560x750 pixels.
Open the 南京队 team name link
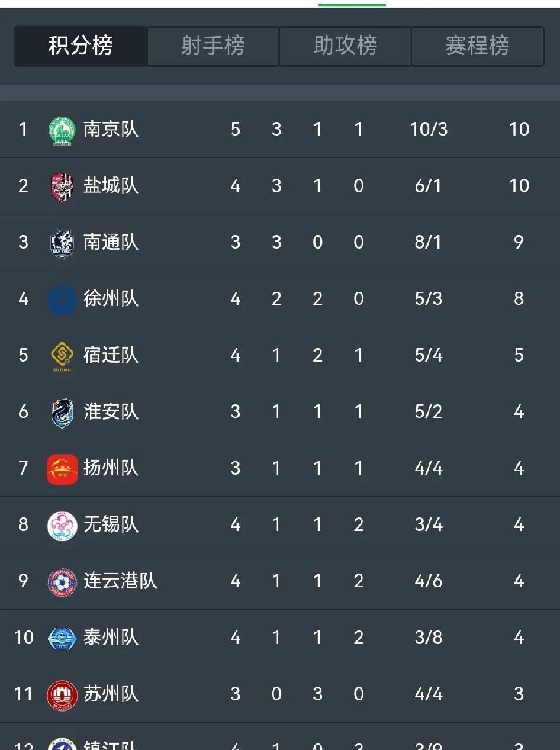click(111, 129)
